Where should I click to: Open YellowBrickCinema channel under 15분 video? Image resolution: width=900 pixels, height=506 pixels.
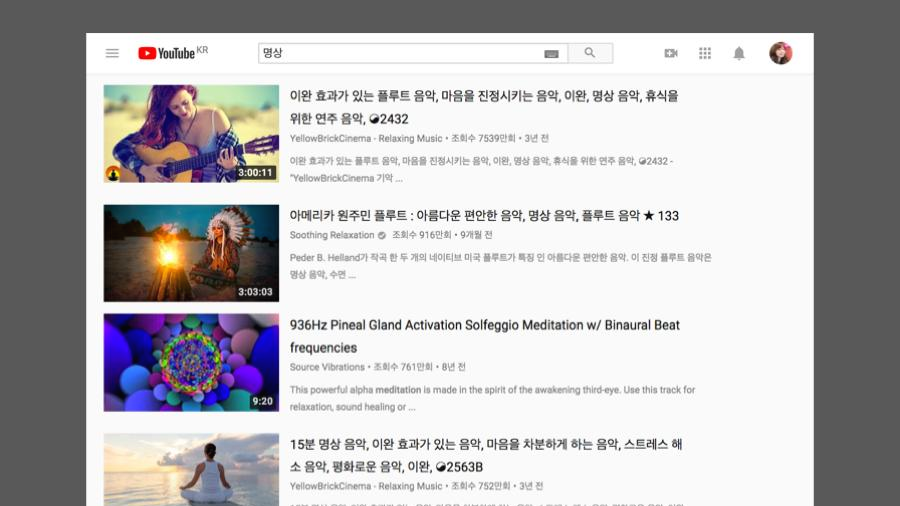[366, 486]
